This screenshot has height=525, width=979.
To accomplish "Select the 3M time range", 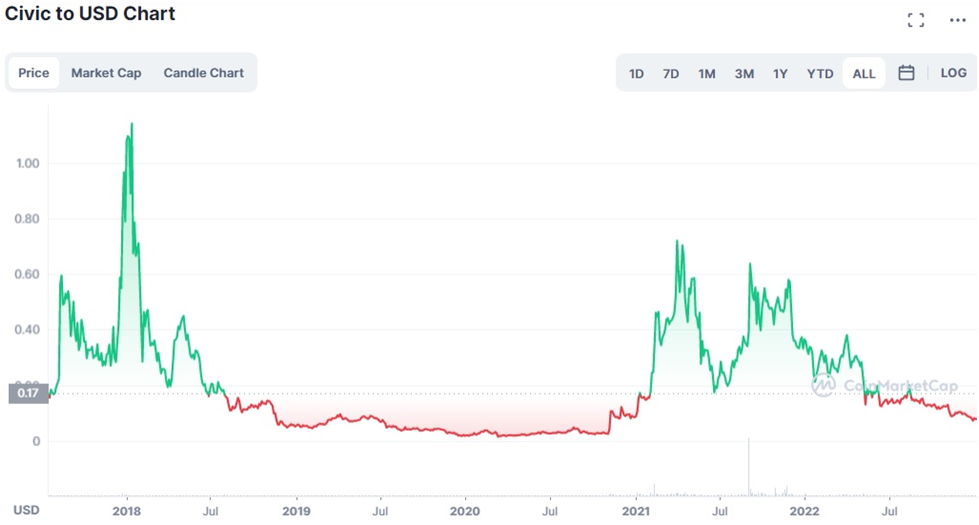I will (744, 74).
